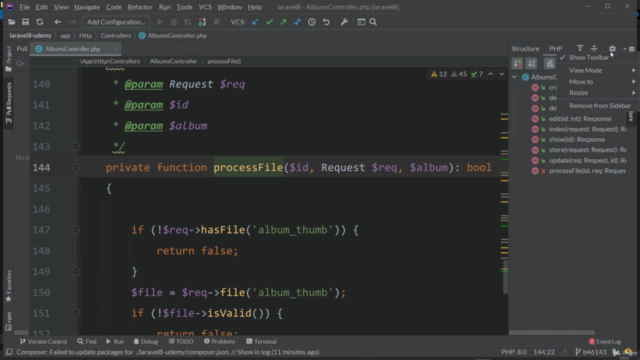Click the Run with Coverage toolbar icon
This screenshot has height=360, width=640.
pos(188,22)
